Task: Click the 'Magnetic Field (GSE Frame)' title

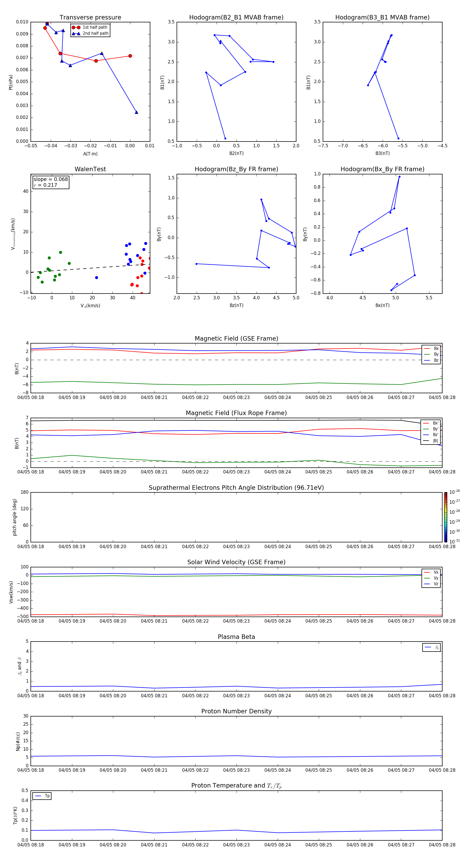Action: [x=236, y=339]
